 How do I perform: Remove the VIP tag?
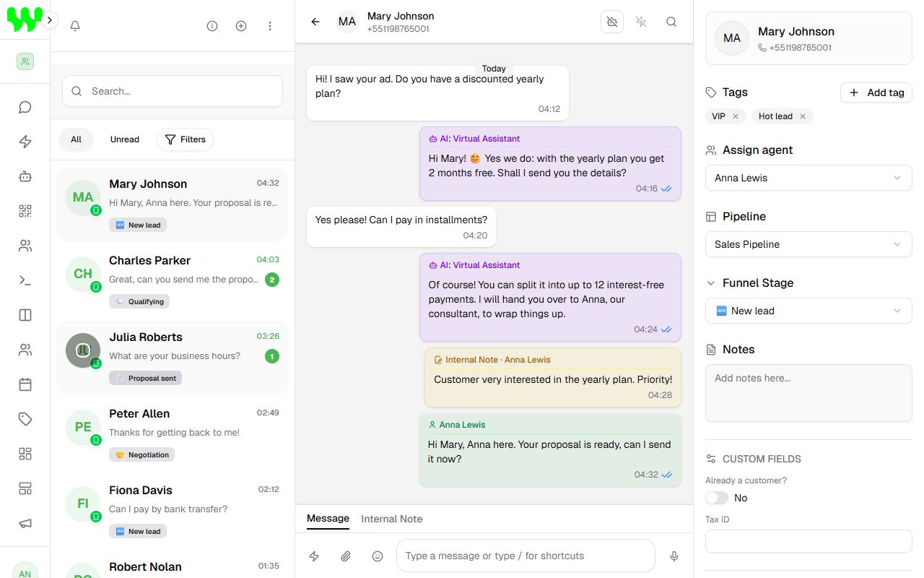coord(736,116)
